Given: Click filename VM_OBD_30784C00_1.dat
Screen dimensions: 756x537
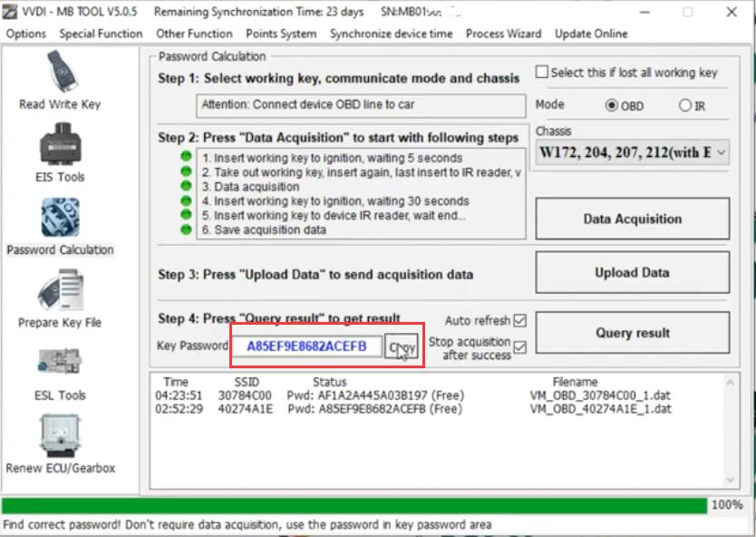Looking at the screenshot, I should point(600,395).
